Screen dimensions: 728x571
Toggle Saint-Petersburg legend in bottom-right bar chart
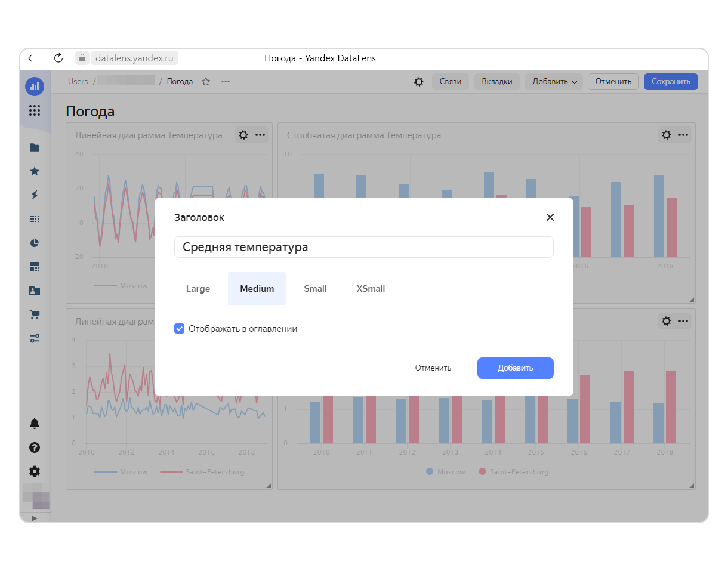pyautogui.click(x=513, y=472)
